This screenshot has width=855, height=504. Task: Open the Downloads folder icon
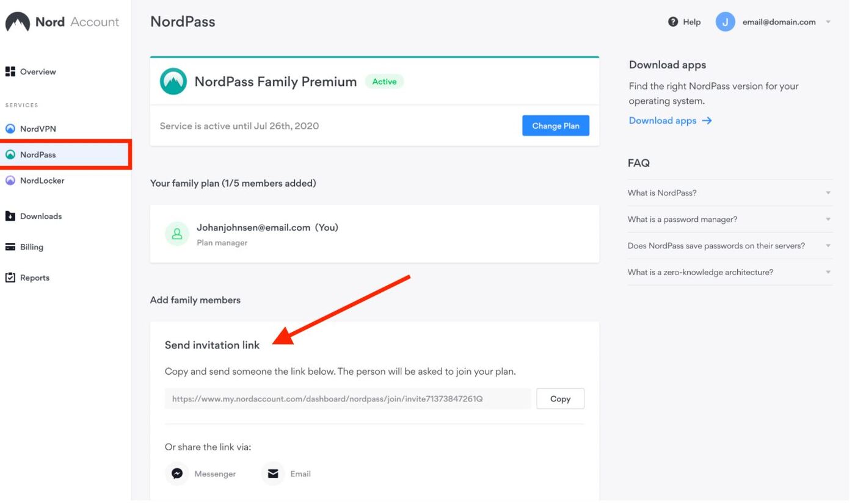point(10,217)
